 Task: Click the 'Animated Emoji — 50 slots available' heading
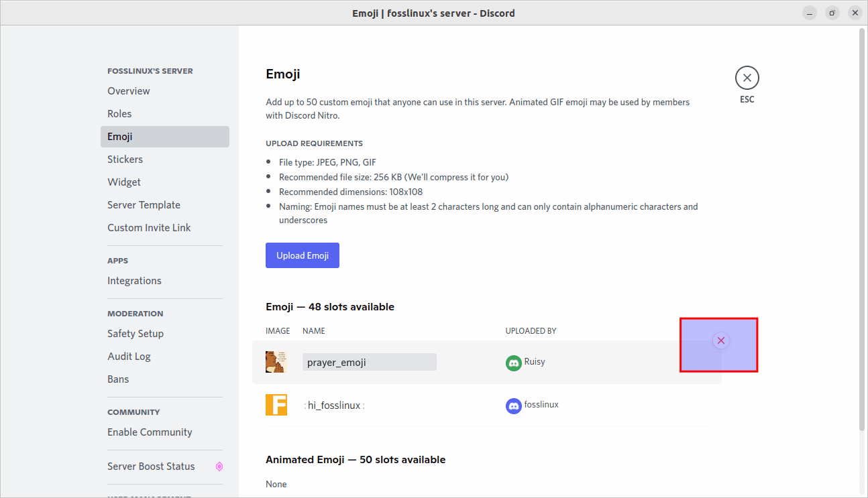point(356,460)
